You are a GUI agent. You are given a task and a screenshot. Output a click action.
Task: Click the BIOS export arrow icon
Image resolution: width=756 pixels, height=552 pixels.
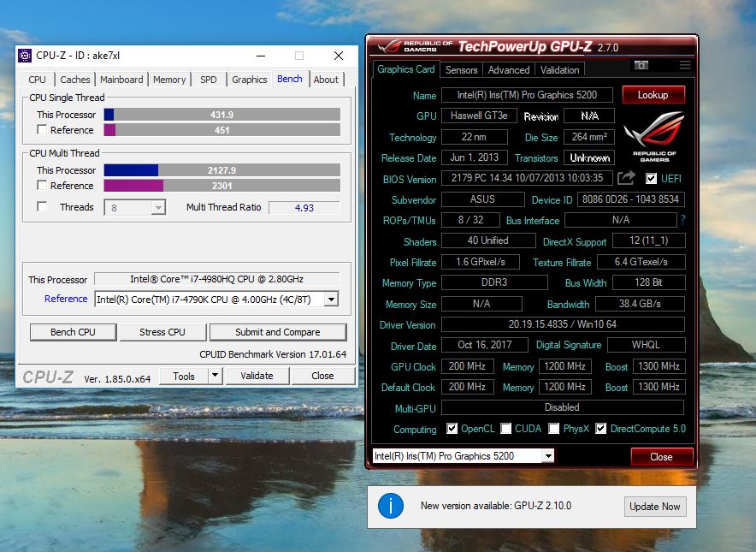[626, 178]
